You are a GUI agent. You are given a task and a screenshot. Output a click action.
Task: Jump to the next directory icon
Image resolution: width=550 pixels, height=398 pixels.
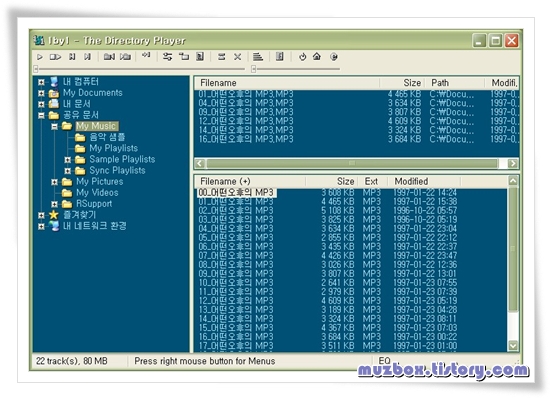125,57
